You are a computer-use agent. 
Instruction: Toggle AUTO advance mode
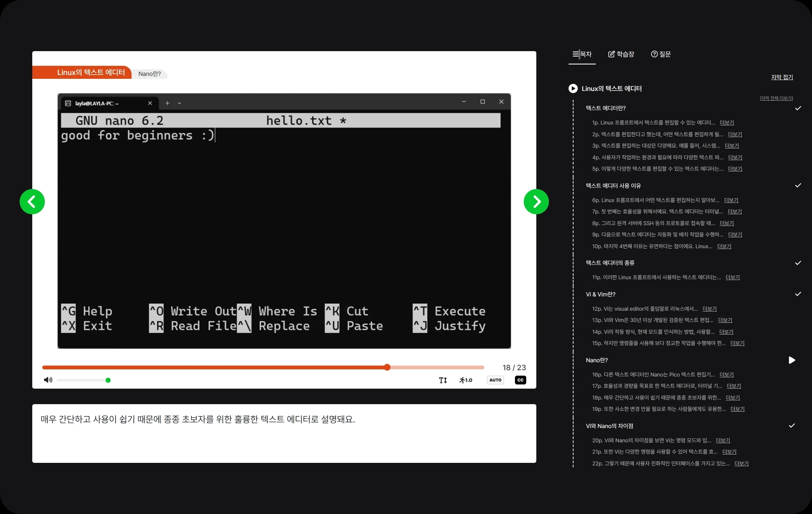click(x=495, y=380)
